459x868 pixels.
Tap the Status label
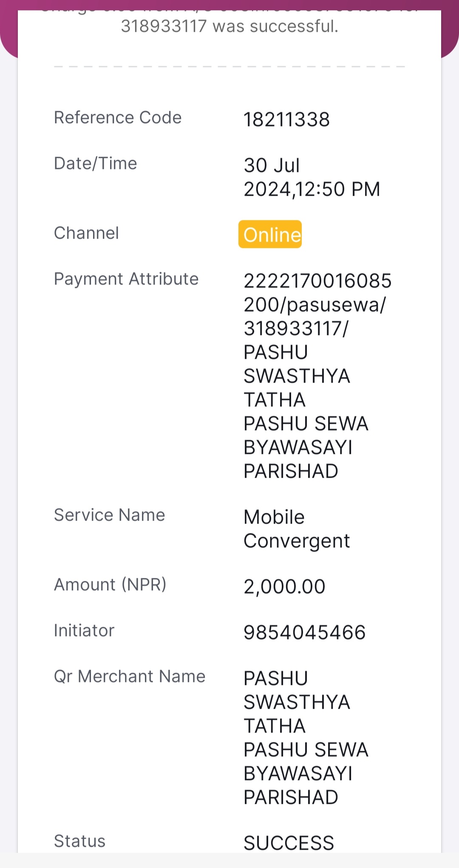pos(79,841)
